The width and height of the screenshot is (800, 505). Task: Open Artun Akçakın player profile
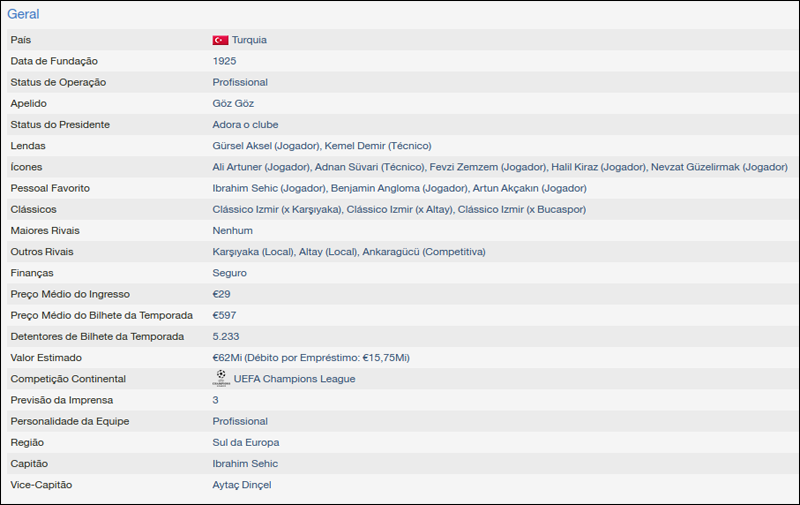click(529, 188)
